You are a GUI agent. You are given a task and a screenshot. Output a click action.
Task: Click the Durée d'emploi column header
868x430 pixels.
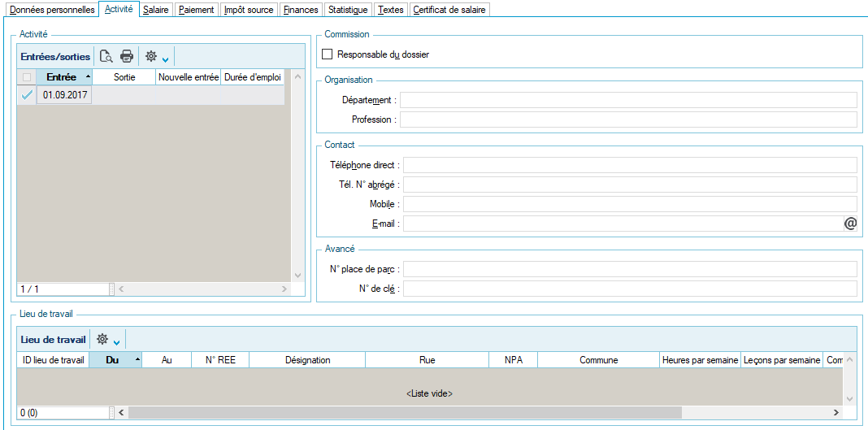(253, 77)
